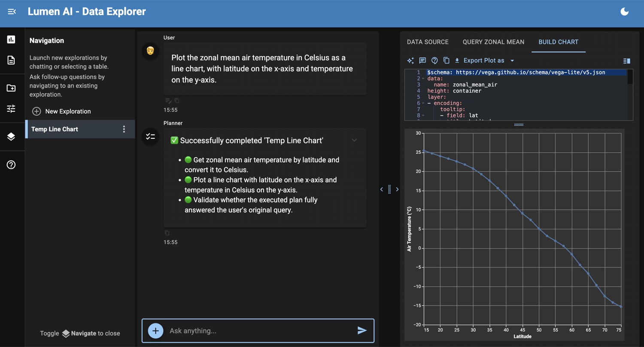Grab the horizontal splitter handle below code editor
The image size is (644, 347).
519,125
